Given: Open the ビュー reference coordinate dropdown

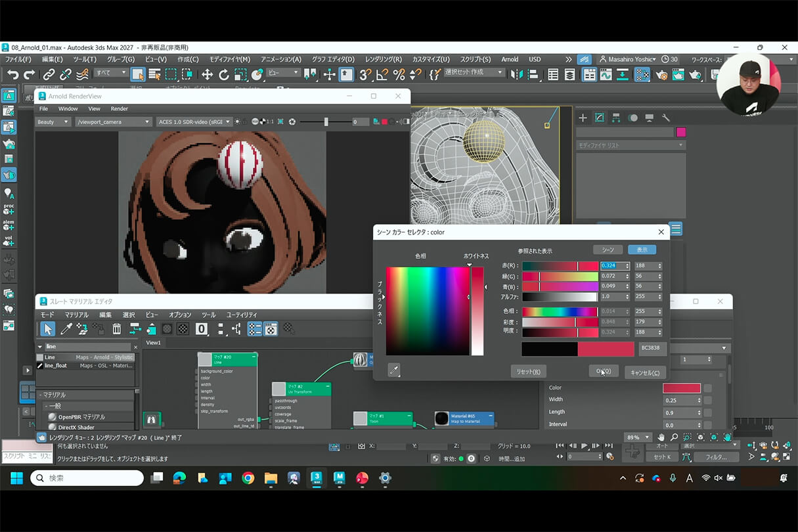Looking at the screenshot, I should [283, 72].
